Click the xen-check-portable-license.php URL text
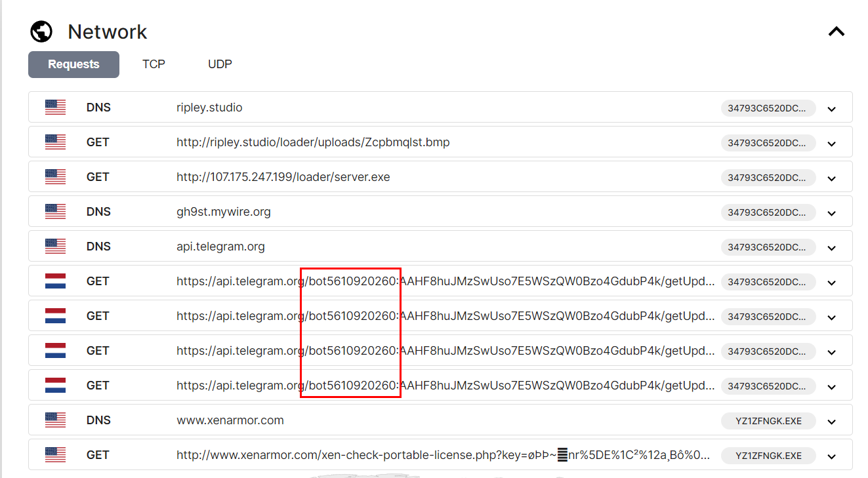The width and height of the screenshot is (868, 478). [444, 455]
